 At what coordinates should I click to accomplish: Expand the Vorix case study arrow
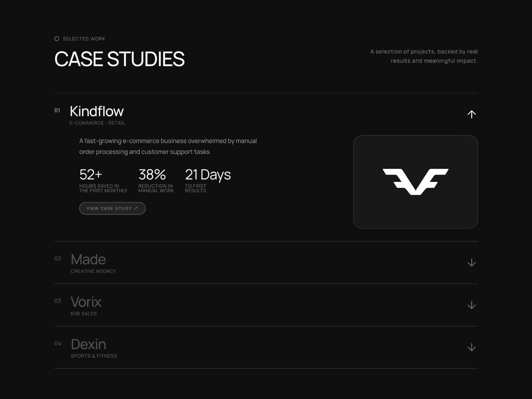coord(471,305)
